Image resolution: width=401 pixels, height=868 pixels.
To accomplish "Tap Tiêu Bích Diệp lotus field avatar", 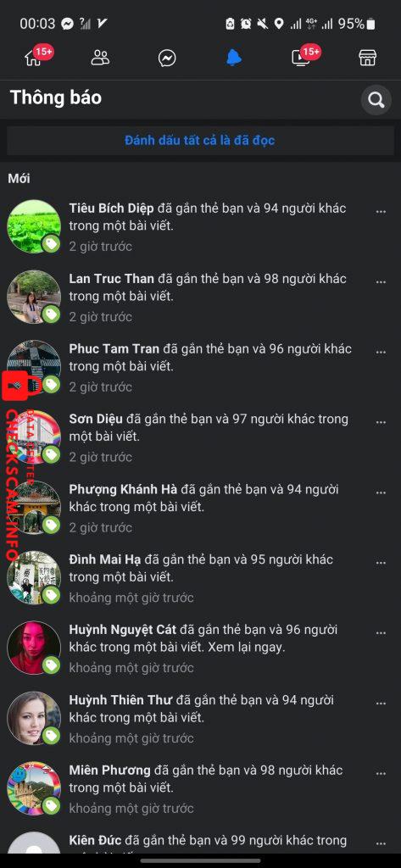I will [x=34, y=226].
